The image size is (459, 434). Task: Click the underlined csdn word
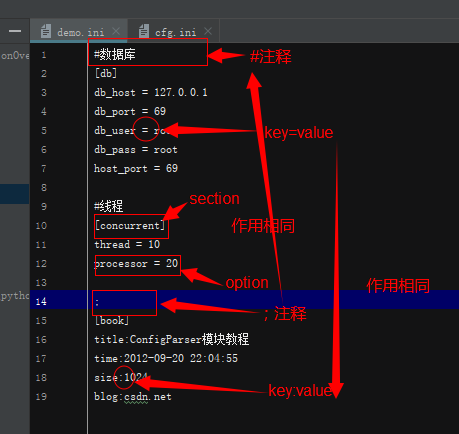(x=136, y=397)
